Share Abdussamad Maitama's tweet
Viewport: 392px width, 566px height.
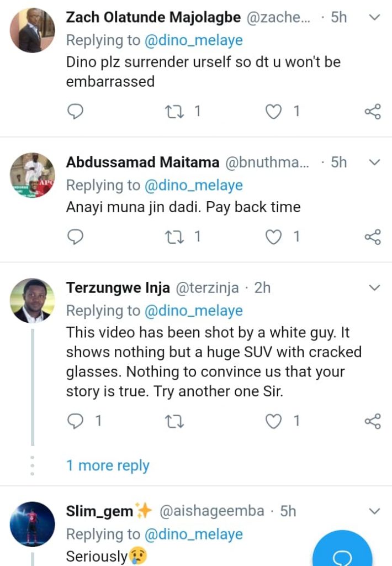click(373, 237)
